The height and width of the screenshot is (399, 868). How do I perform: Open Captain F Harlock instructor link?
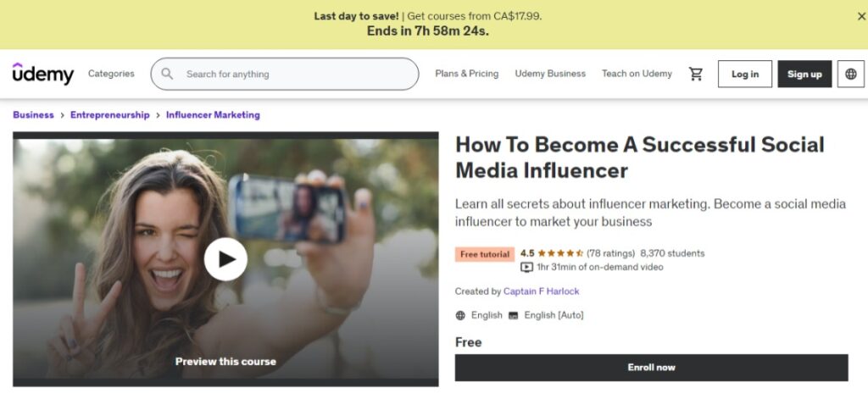pyautogui.click(x=542, y=291)
